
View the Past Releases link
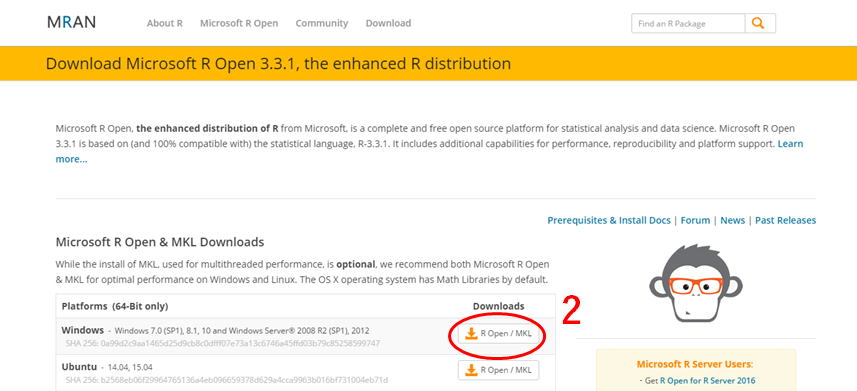785,220
